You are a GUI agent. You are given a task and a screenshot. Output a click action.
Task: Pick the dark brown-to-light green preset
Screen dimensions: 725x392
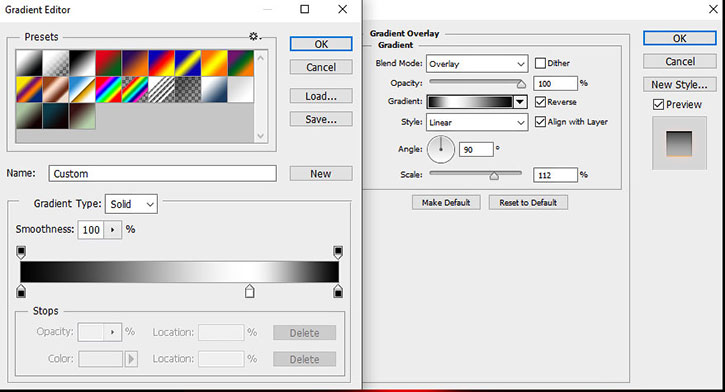point(82,116)
